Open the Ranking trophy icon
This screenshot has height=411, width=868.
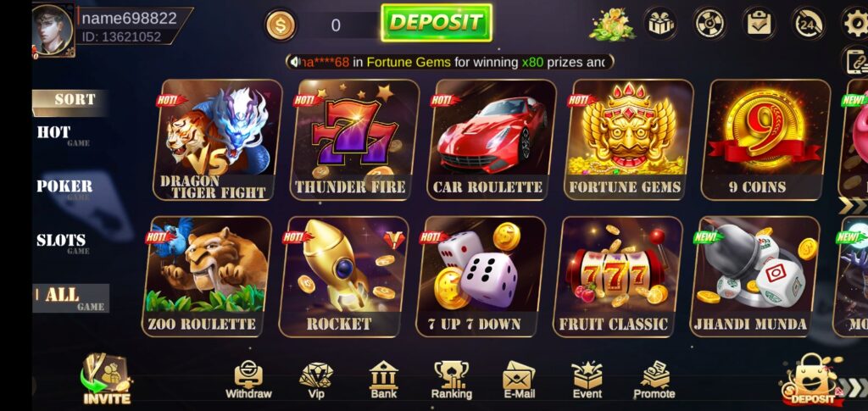451,380
